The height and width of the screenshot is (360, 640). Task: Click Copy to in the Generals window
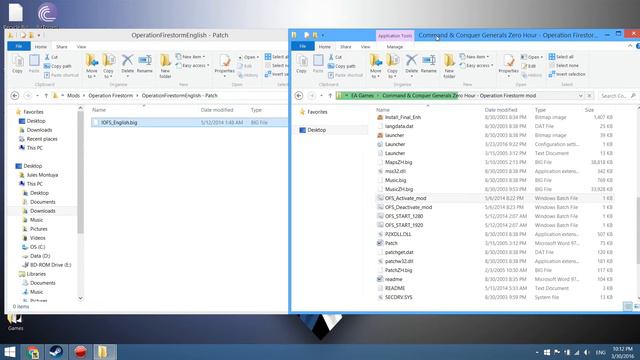pos(392,66)
